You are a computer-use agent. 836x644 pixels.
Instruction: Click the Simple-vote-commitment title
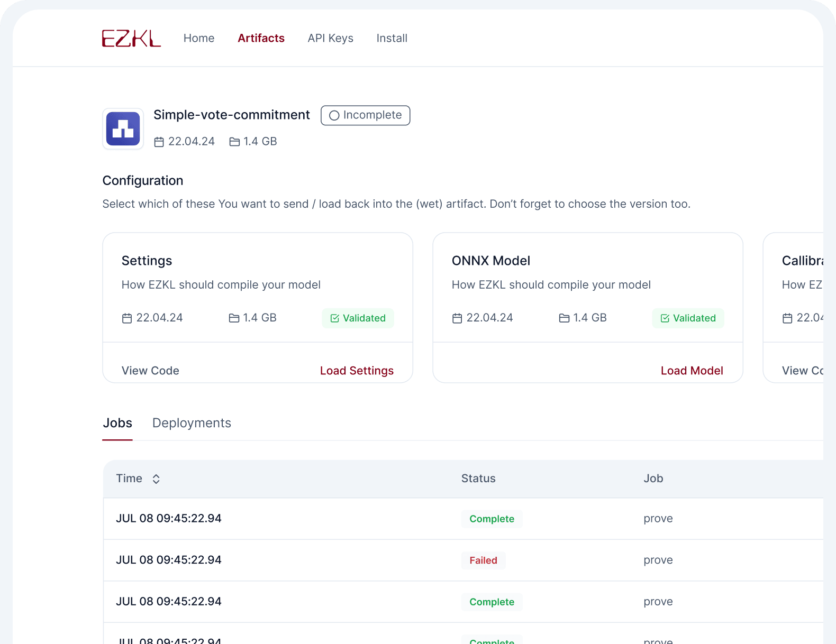pyautogui.click(x=232, y=115)
